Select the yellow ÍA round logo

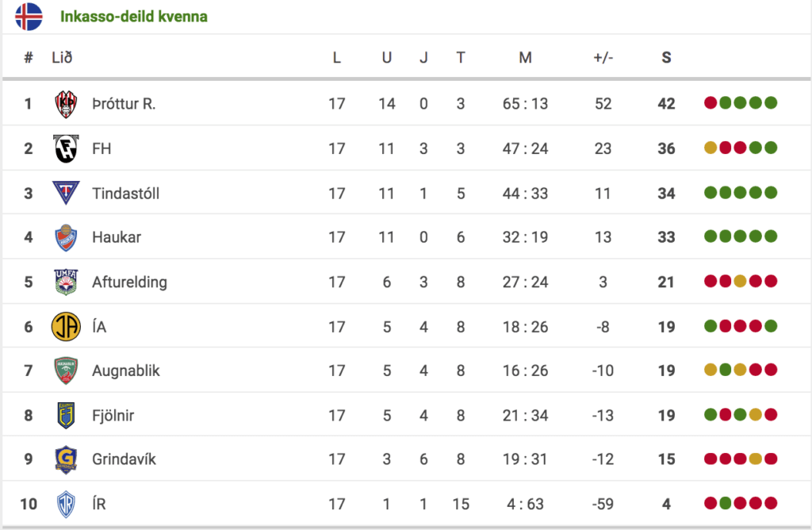(x=66, y=326)
